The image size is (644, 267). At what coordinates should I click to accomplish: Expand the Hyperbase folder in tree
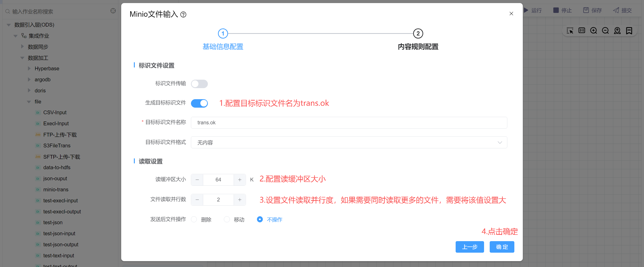pyautogui.click(x=29, y=68)
